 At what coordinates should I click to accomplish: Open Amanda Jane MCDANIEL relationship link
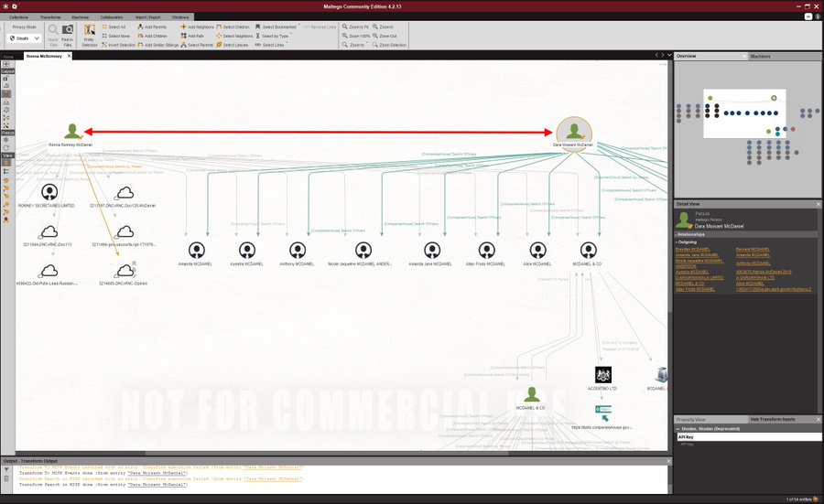tap(697, 254)
